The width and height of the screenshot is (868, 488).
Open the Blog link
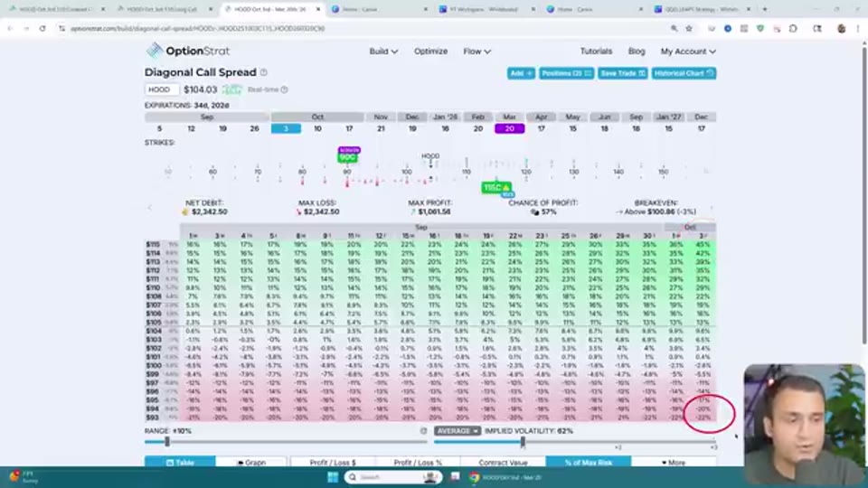(637, 51)
